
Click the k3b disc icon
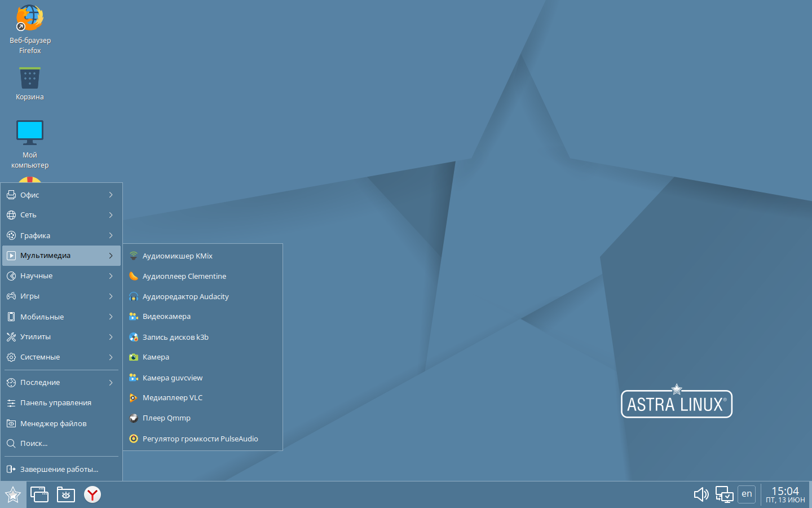tap(134, 337)
